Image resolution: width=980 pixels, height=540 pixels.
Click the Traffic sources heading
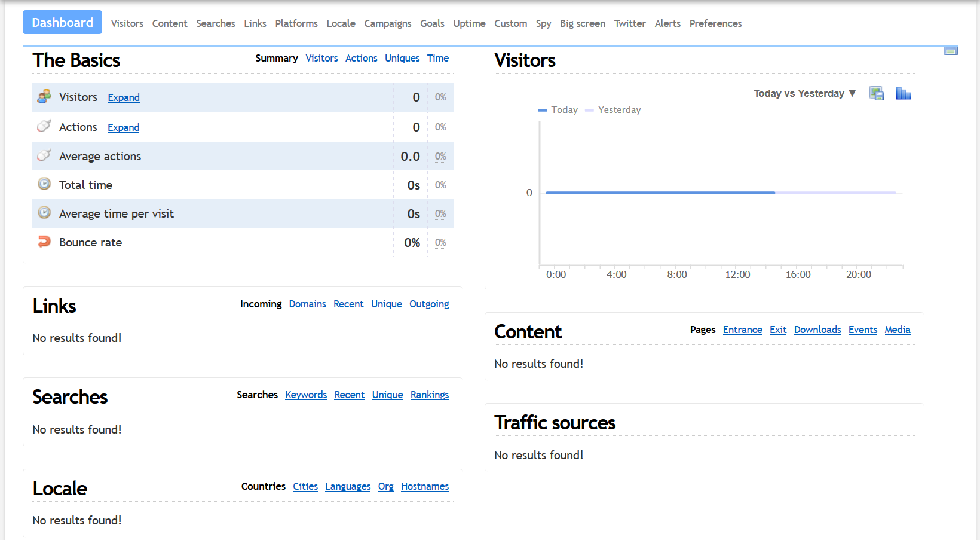click(x=555, y=422)
